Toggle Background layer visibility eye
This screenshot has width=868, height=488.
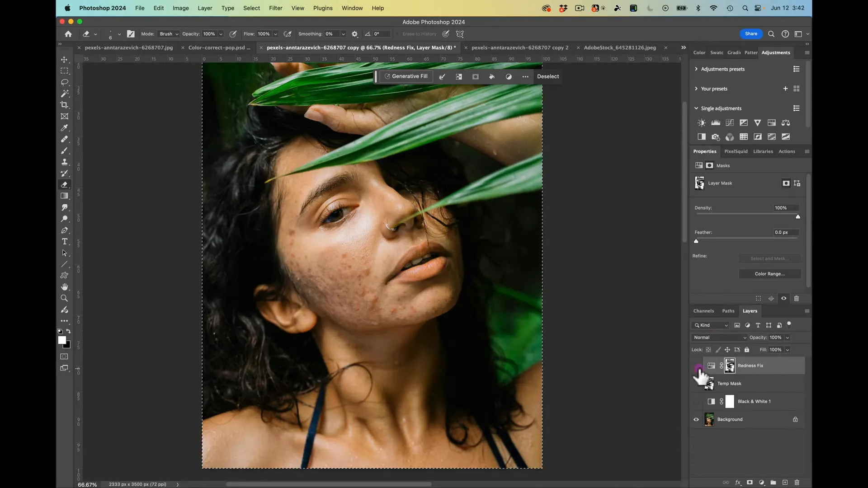pos(696,419)
